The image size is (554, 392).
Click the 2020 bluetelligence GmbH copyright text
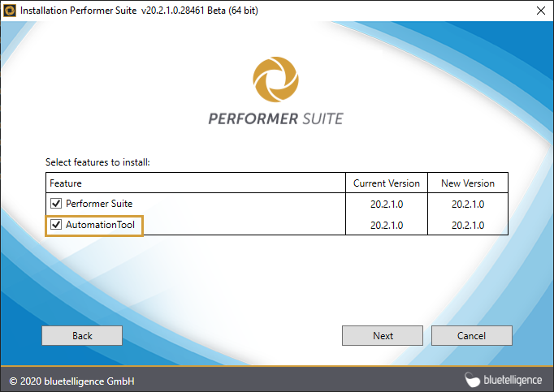71,380
